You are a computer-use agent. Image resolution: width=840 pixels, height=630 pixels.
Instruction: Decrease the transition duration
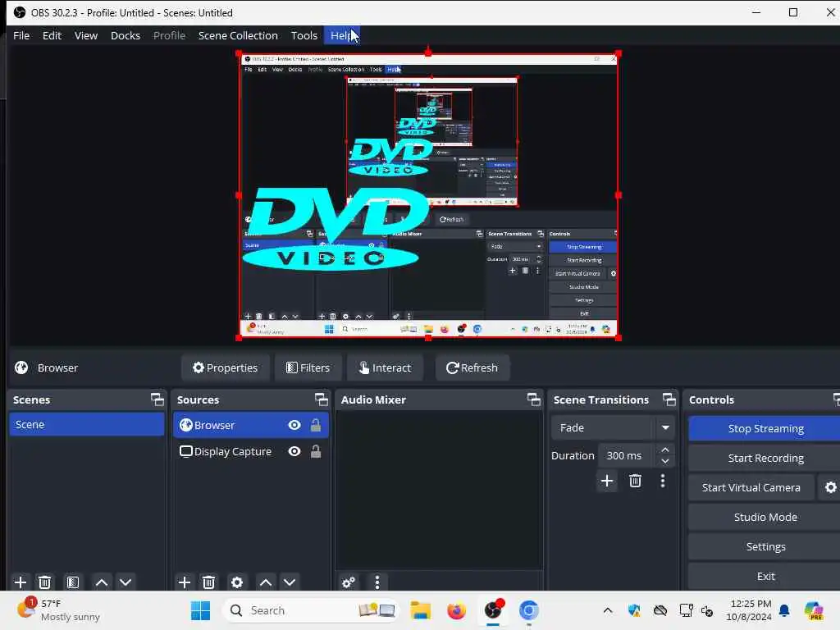tap(664, 462)
